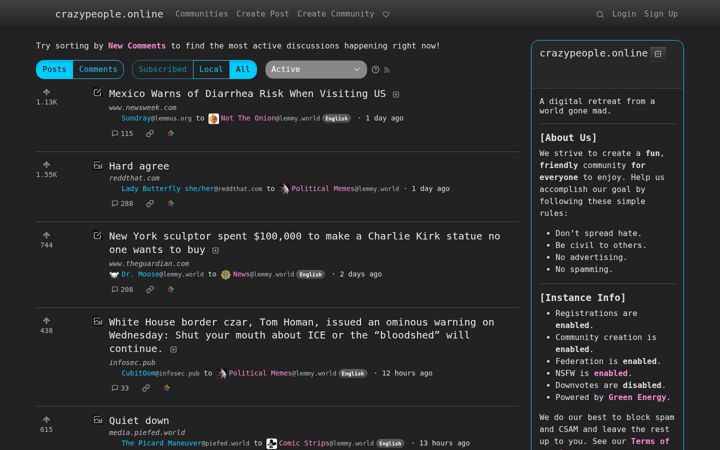Upvote the White House border czar post
The width and height of the screenshot is (720, 450).
pos(46,321)
